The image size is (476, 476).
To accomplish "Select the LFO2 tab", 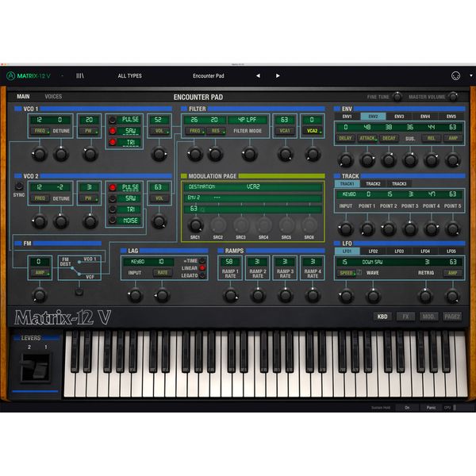I will 373,251.
